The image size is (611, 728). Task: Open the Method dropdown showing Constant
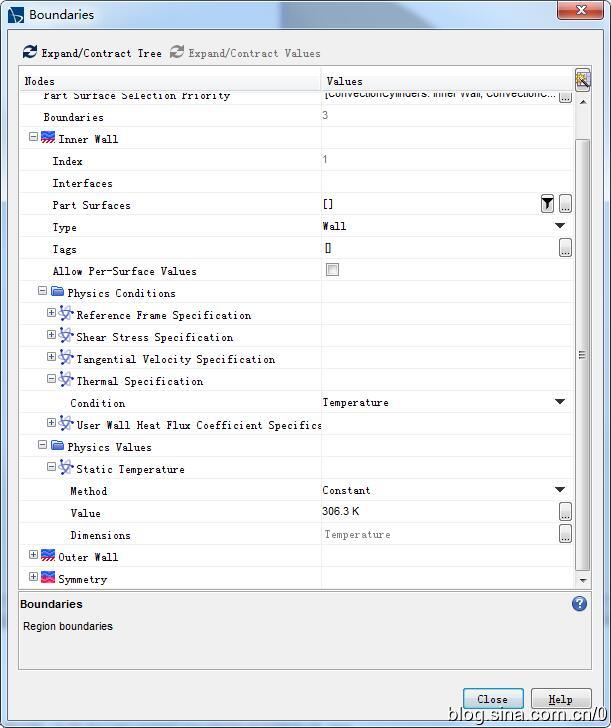(x=560, y=490)
